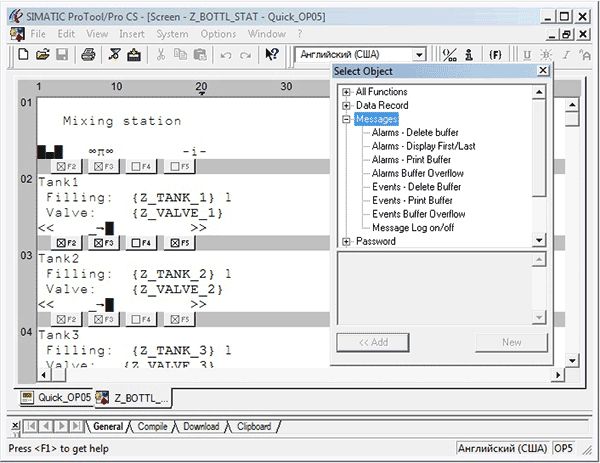600x463 pixels.
Task: Open the File menu
Action: (38, 34)
